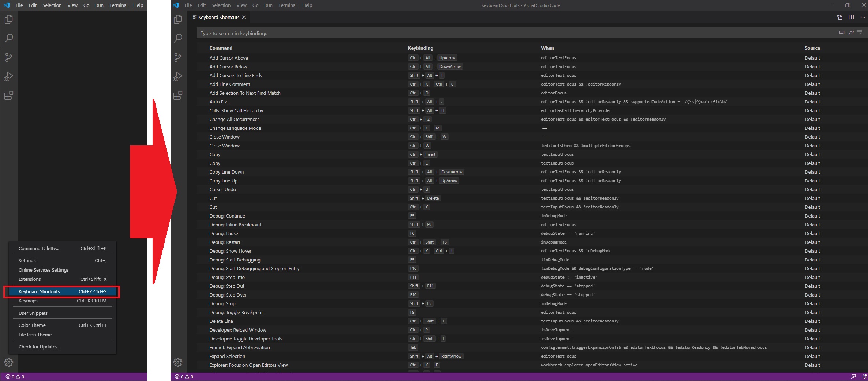
Task: Select the Auto Fix... command row
Action: point(531,102)
